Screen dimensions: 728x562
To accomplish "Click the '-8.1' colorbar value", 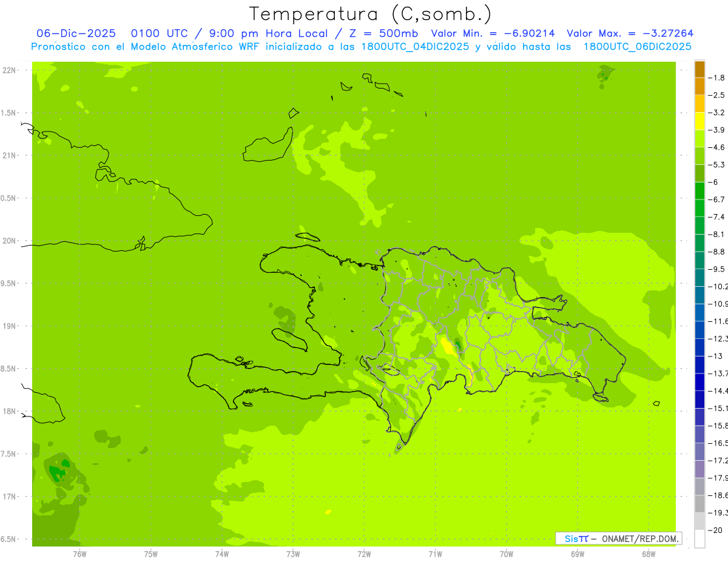I will pos(717,235).
